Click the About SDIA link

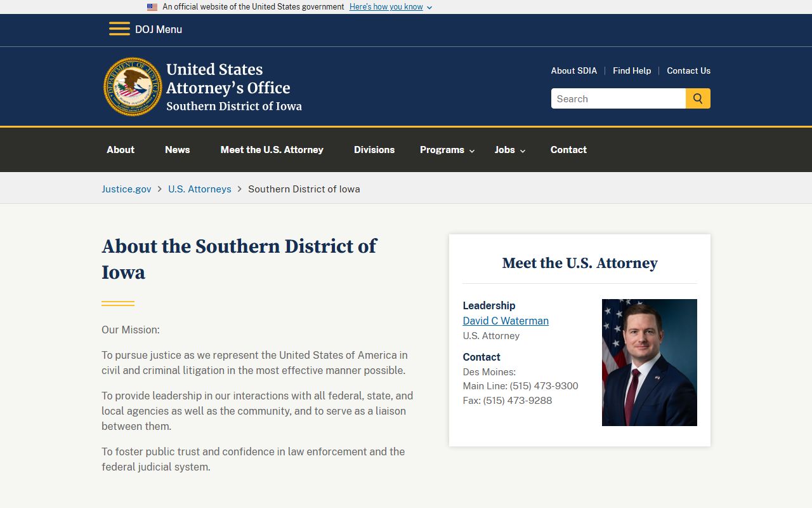574,70
